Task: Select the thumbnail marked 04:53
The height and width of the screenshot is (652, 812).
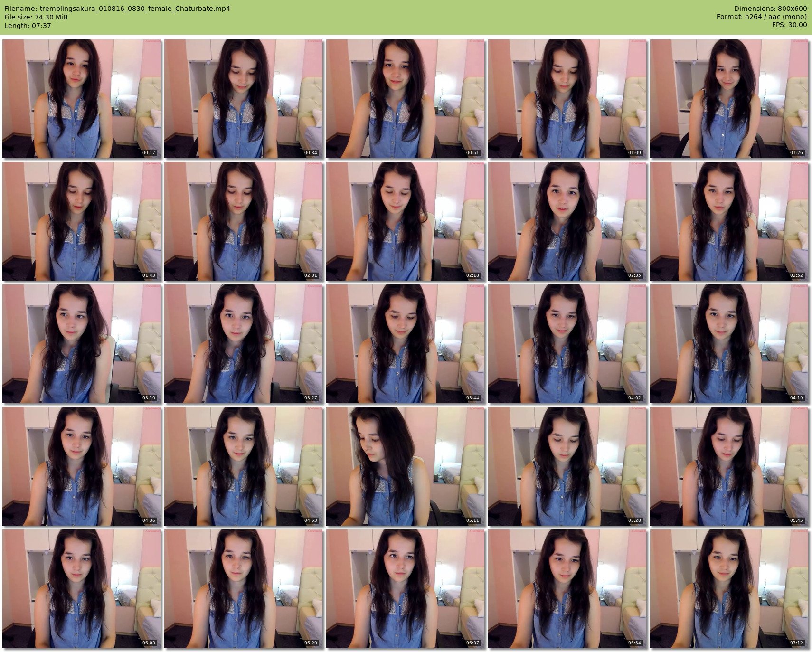Action: 244,466
